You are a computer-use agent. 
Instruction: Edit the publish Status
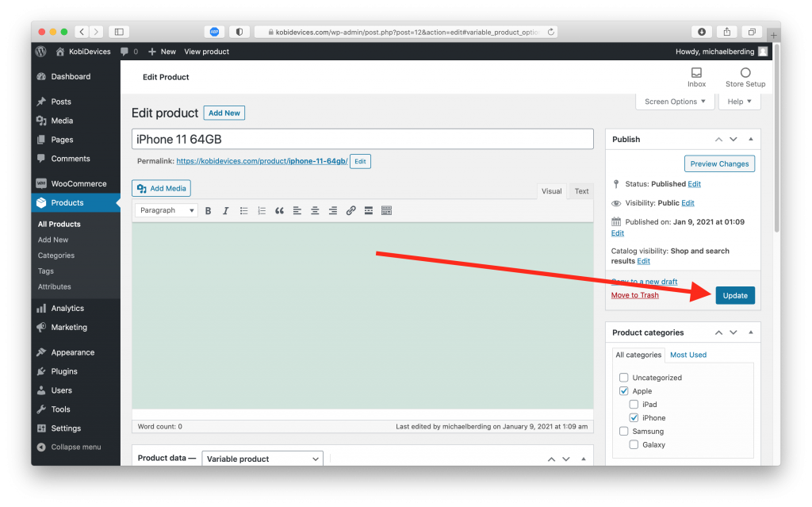694,184
